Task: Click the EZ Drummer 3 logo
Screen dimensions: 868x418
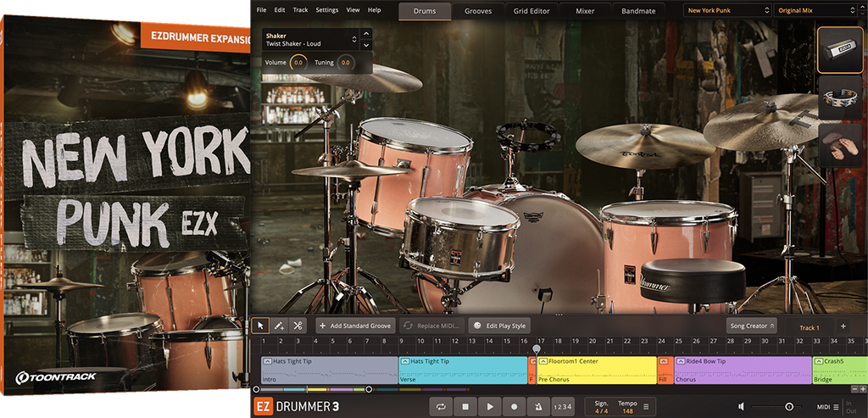Action: [297, 407]
